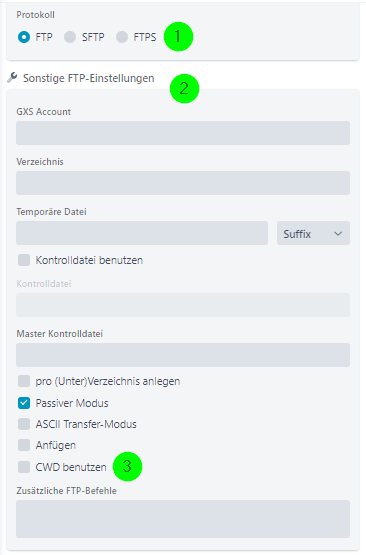Click the green marker numbered 3
Viewport: 366px width, 555px height.
pyautogui.click(x=127, y=467)
